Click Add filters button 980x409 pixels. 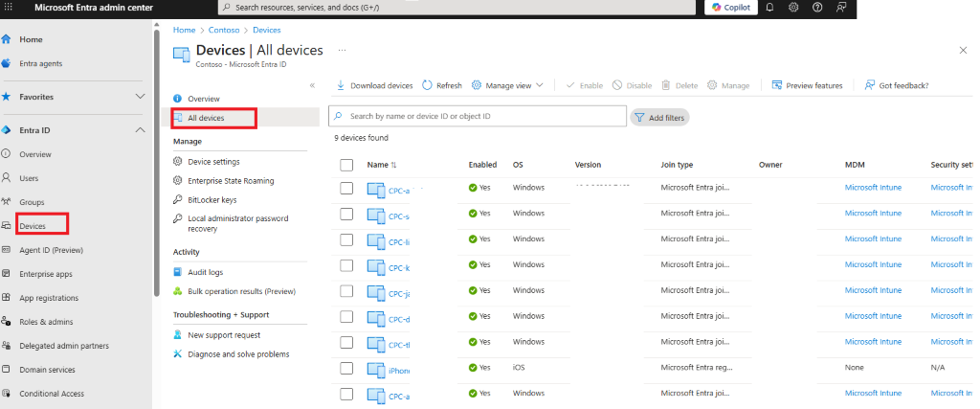point(659,118)
